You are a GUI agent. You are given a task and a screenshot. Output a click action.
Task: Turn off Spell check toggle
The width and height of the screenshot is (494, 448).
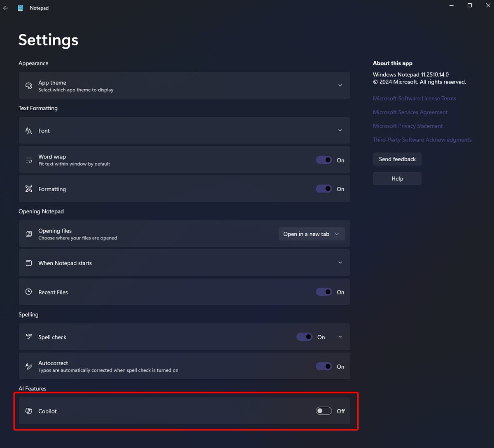click(305, 337)
